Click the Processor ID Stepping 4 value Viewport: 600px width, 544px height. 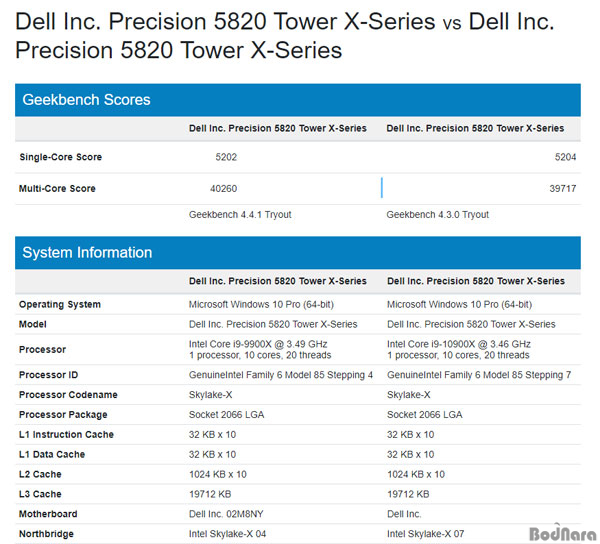pyautogui.click(x=280, y=375)
